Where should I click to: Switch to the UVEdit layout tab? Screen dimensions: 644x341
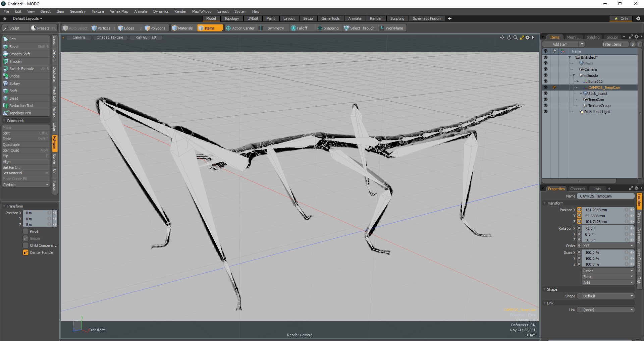coord(253,18)
